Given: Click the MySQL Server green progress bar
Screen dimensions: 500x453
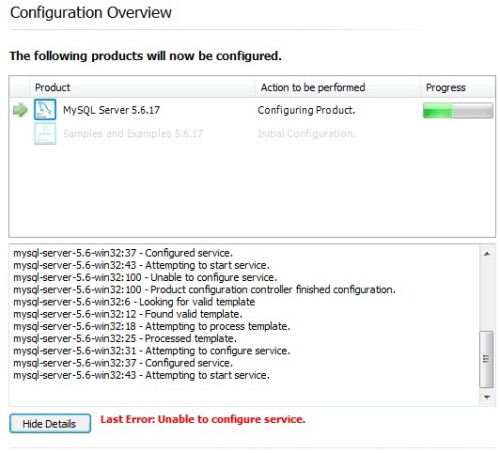Looking at the screenshot, I should point(458,110).
